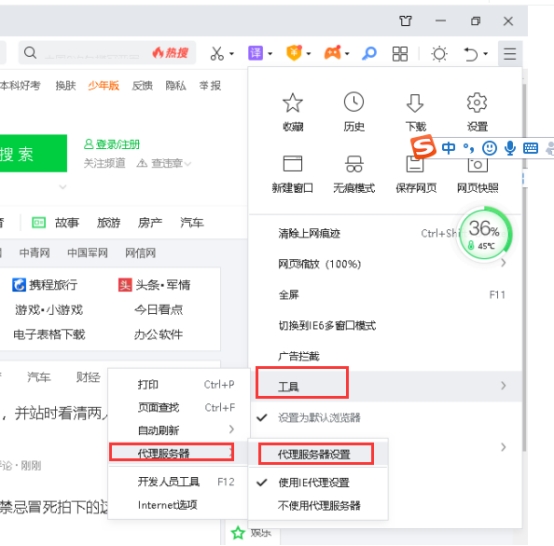The image size is (554, 546).
Task: Click 换肤 skin change link
Action: pyautogui.click(x=66, y=86)
